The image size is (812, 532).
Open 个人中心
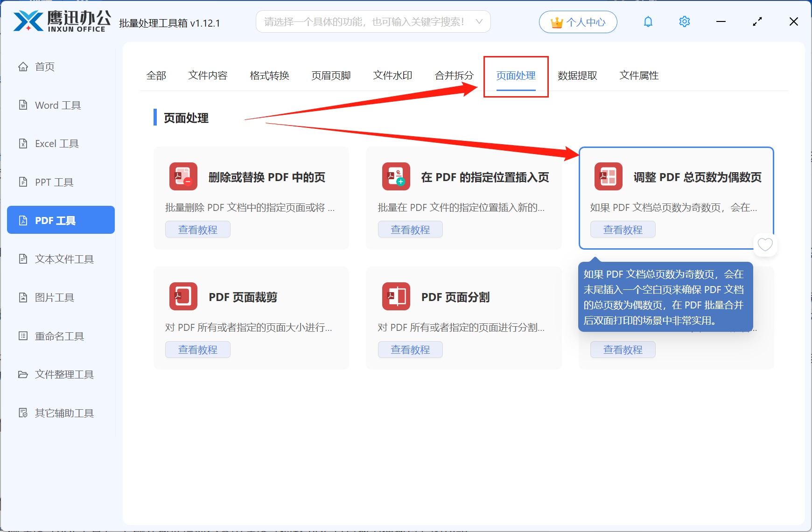tap(578, 21)
